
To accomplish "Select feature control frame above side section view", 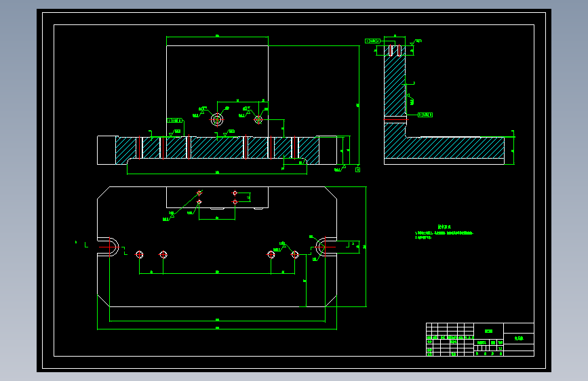I will [x=373, y=41].
